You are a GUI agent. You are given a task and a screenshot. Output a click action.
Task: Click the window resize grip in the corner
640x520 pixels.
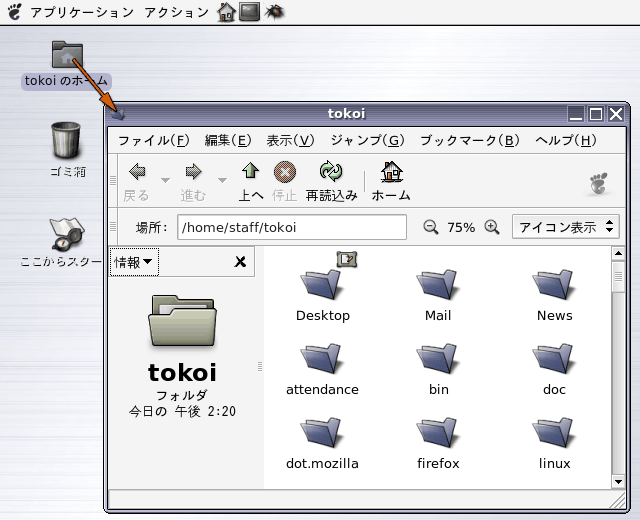(618, 500)
